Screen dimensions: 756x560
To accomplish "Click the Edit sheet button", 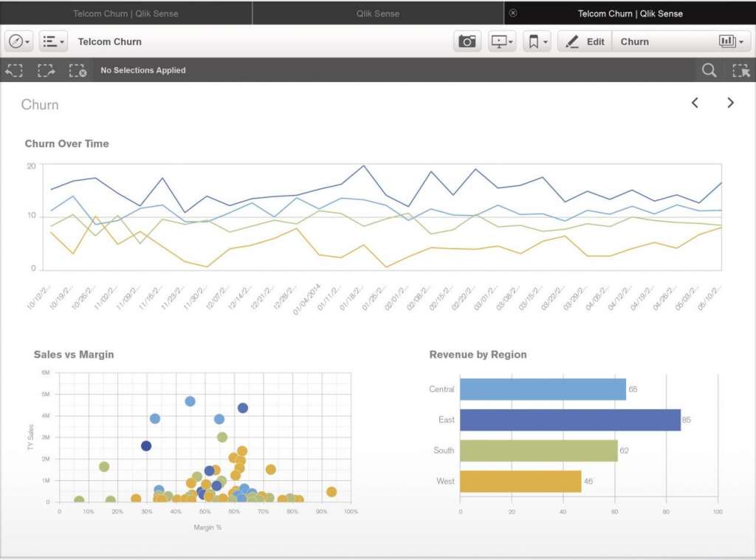I will click(x=585, y=42).
